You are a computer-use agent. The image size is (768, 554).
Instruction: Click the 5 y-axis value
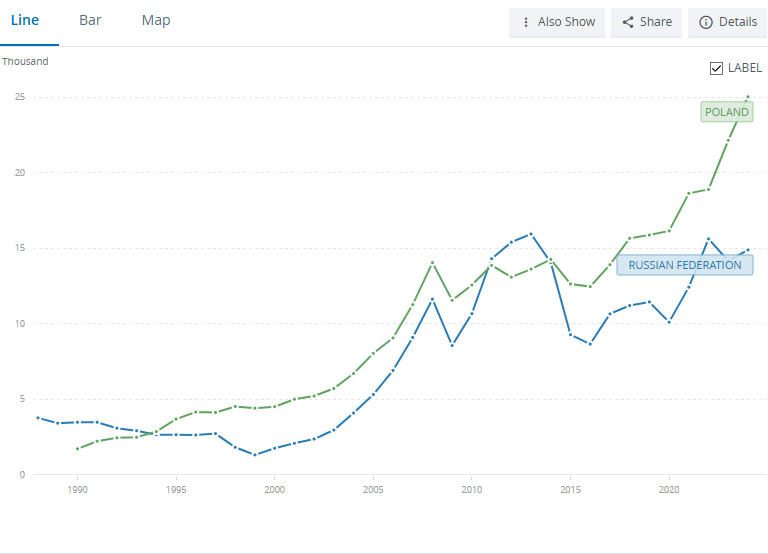click(22, 399)
